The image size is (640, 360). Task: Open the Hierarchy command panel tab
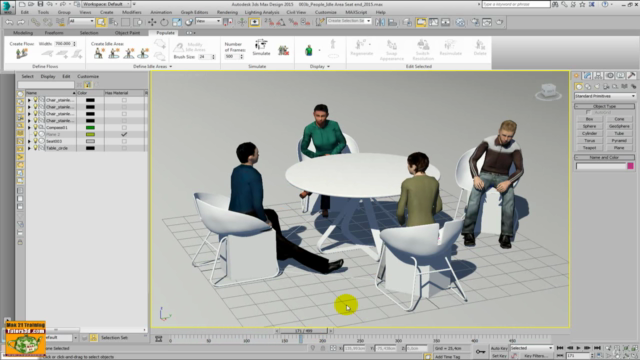(x=598, y=76)
